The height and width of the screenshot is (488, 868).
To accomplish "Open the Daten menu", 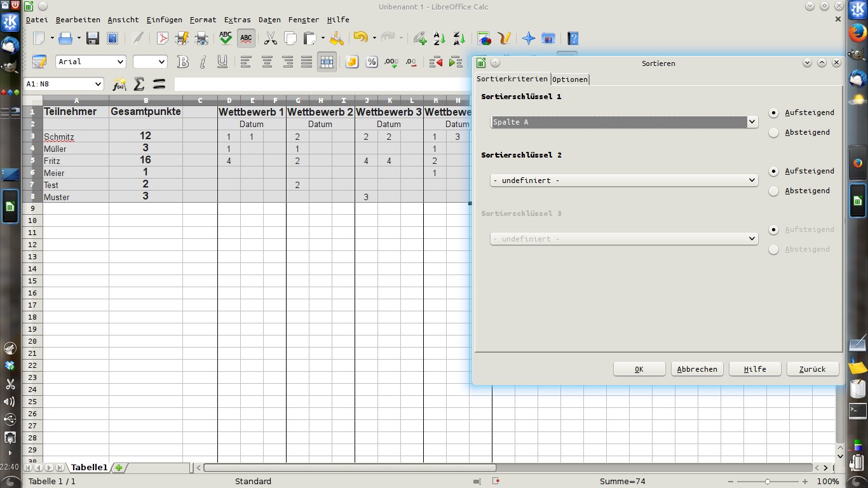I will (x=269, y=20).
